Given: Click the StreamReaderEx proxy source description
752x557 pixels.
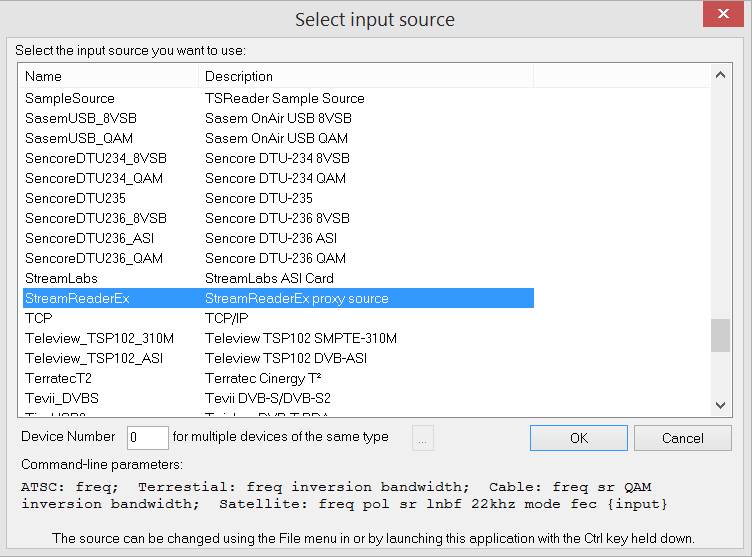Looking at the screenshot, I should click(x=297, y=298).
